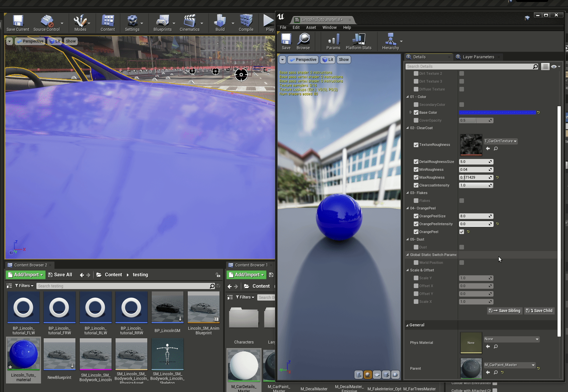The height and width of the screenshot is (392, 568).
Task: Click Show in the material preview viewport
Action: (x=344, y=60)
